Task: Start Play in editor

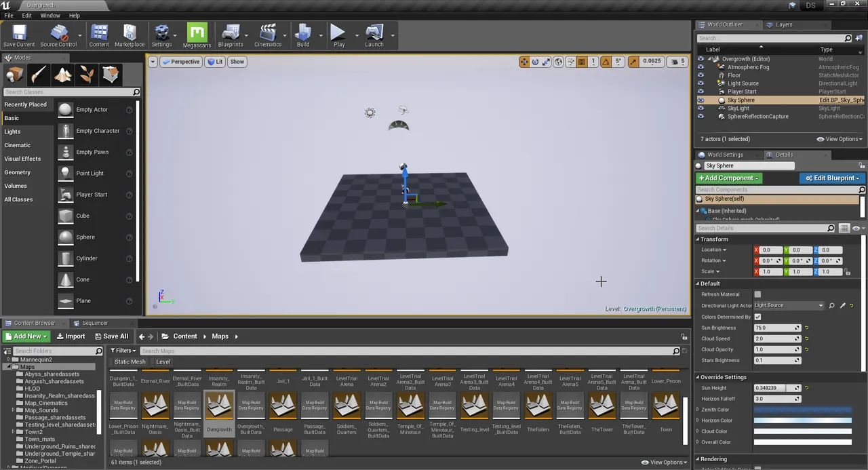Action: (338, 36)
